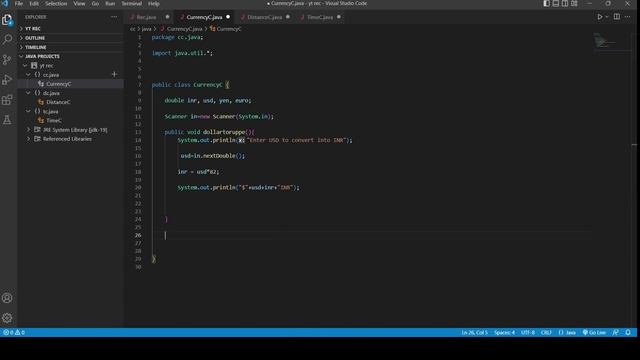The image size is (640, 360).
Task: Click CurrencyC.java in breadcrumb path
Action: click(184, 29)
